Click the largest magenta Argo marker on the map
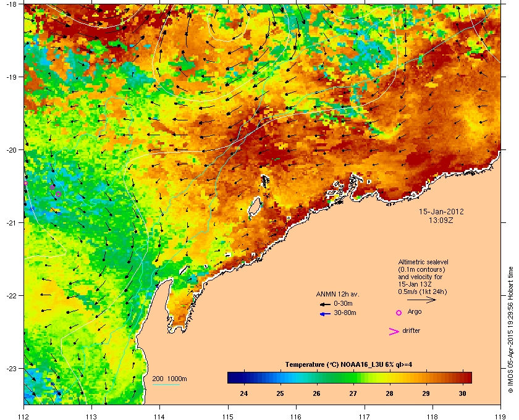Screen dimensions: 519x420 (x=58, y=195)
